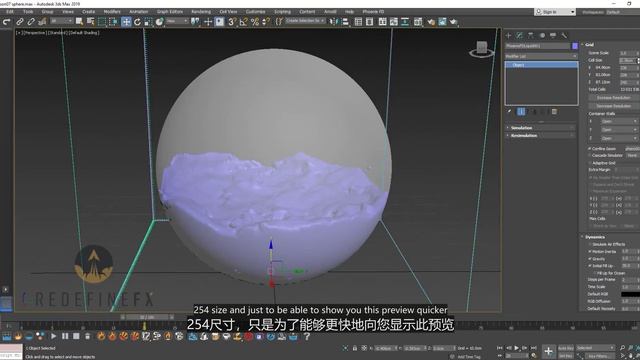Click the viewport ViewCube
Viewport: 640px width, 360px height.
pyautogui.click(x=482, y=49)
